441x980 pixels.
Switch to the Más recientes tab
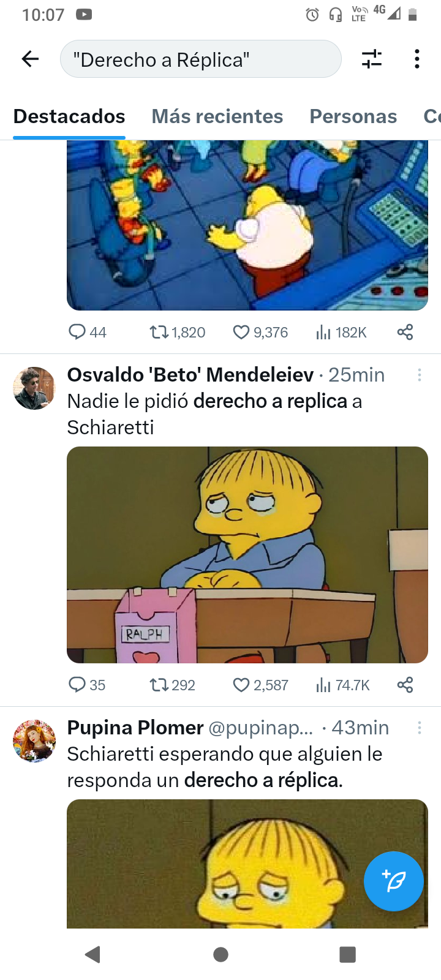(217, 116)
